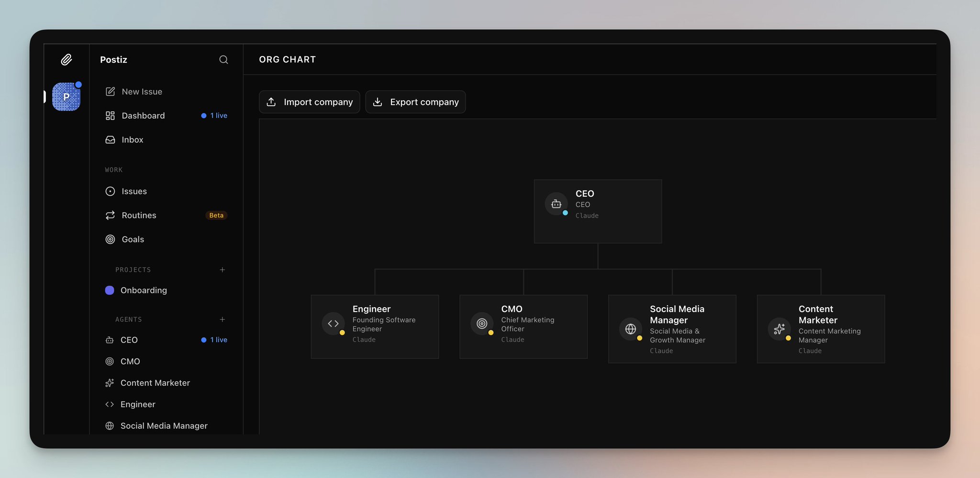The height and width of the screenshot is (478, 980).
Task: Click the Content Marketer sparkles node icon
Action: pos(779,329)
